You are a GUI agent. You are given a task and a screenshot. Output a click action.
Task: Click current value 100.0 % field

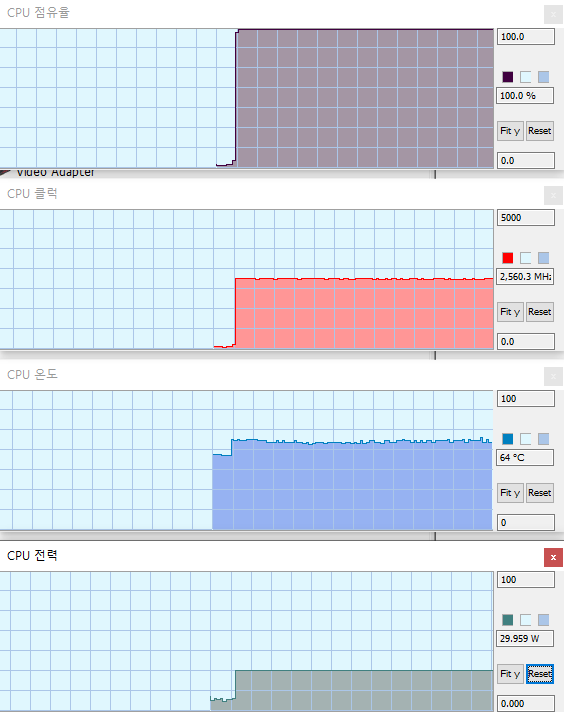525,96
